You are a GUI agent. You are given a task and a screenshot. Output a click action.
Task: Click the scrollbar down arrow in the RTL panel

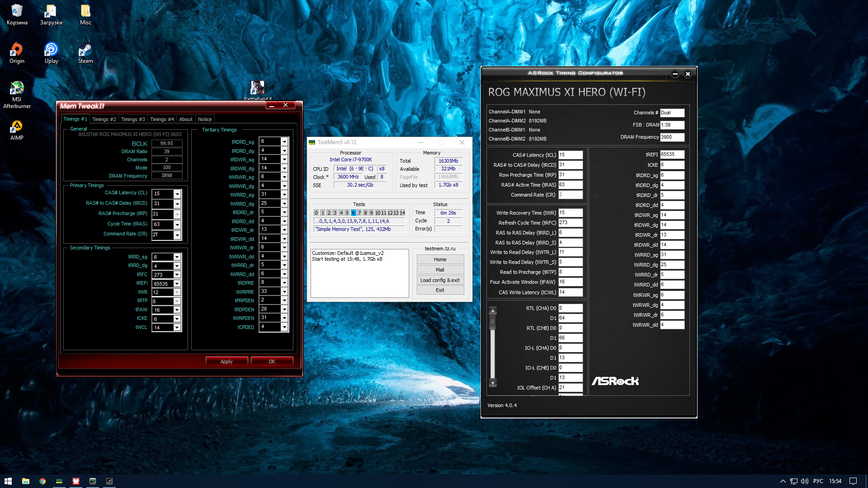coord(493,383)
